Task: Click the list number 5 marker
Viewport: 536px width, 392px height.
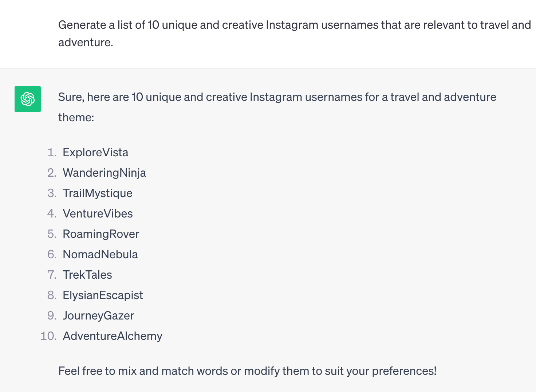Action: coord(52,234)
